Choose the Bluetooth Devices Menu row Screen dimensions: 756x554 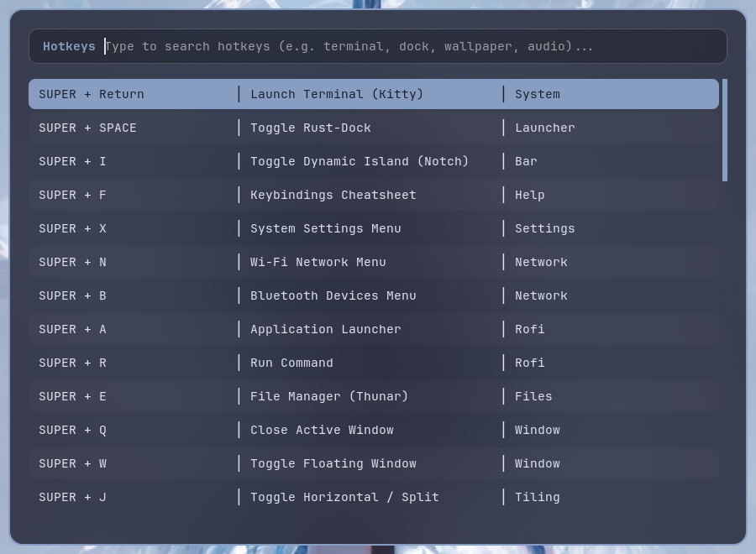tap(374, 295)
